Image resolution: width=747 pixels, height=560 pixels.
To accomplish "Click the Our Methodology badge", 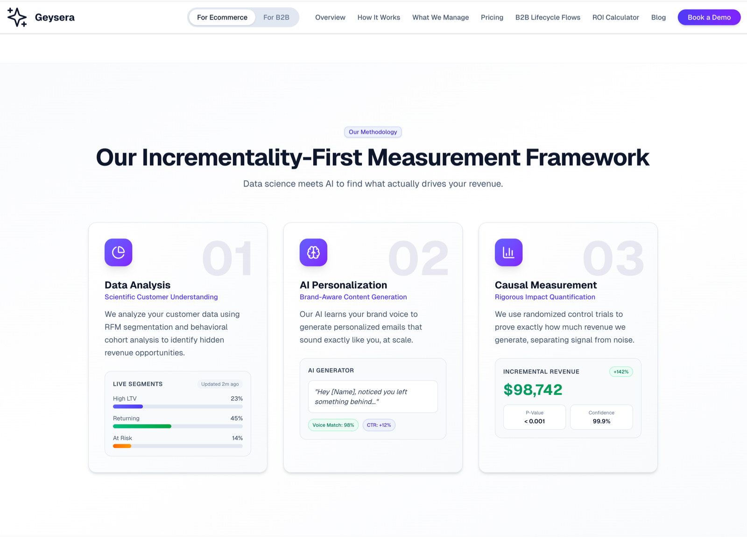I will tap(373, 132).
